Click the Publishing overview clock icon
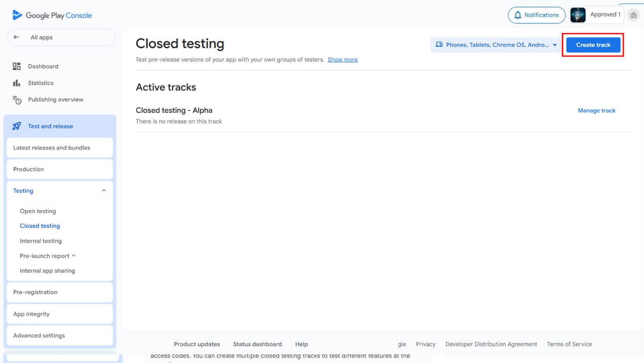Screen dimensions: 644x363 (17, 100)
